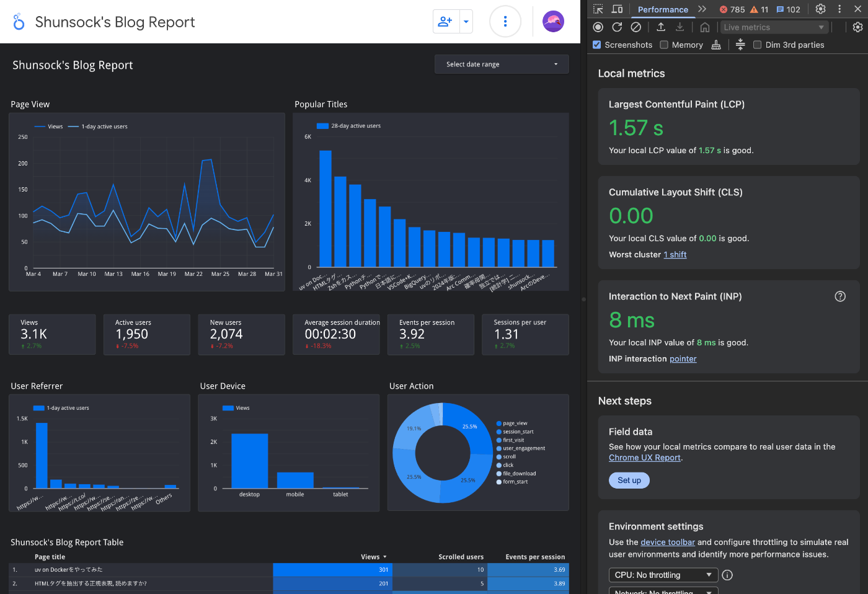Open the Chrome UX Report link
Viewport: 868px width, 594px height.
pyautogui.click(x=645, y=458)
